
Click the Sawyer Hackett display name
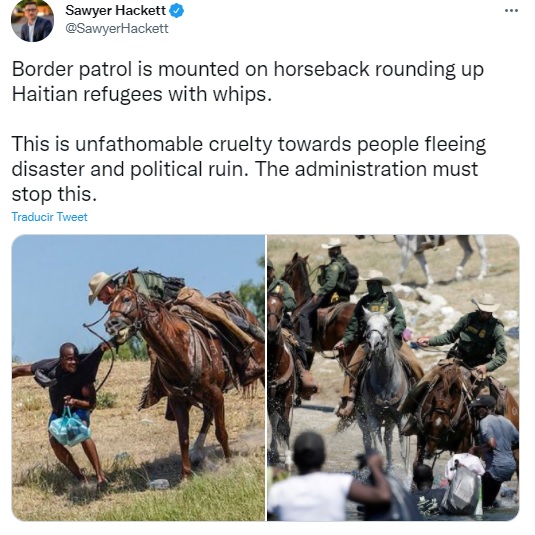(115, 11)
